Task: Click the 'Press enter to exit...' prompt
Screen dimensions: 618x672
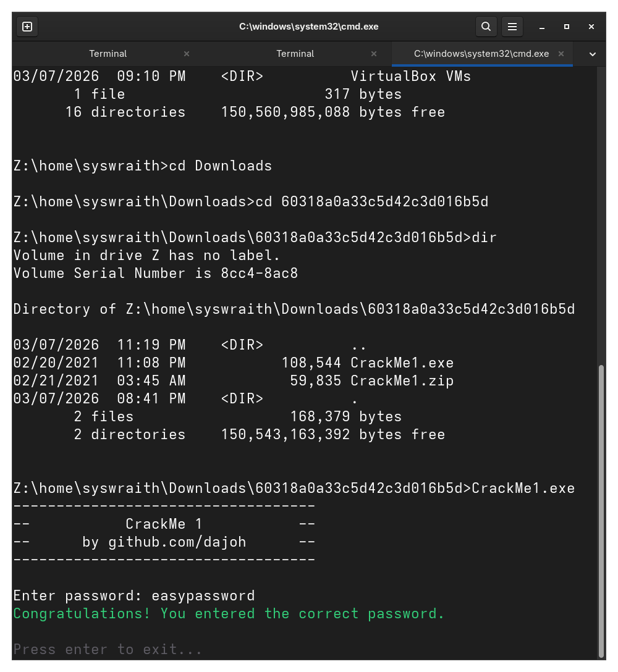Action: [x=108, y=649]
